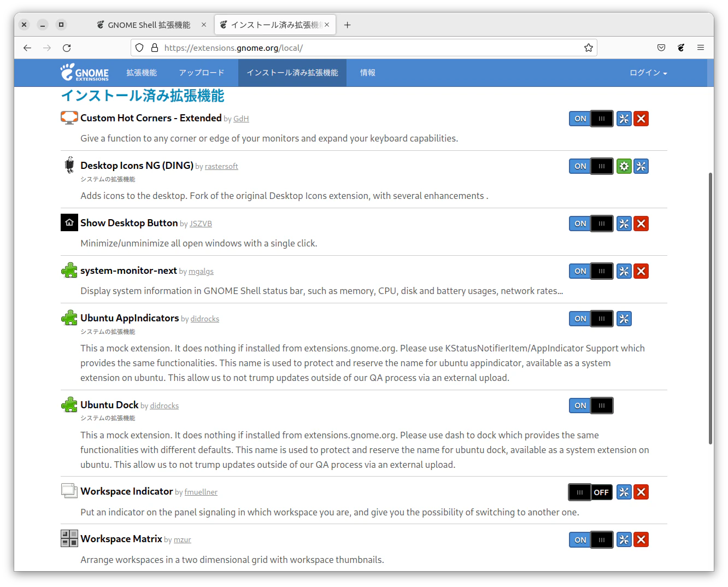Click green upgrade icon for Desktop Icons NG
The height and width of the screenshot is (587, 728).
(624, 166)
